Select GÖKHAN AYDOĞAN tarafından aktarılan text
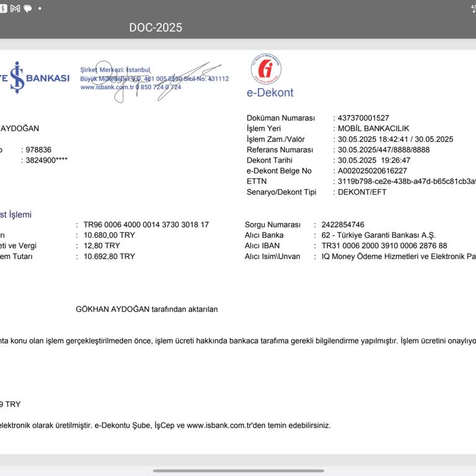Image resolution: width=476 pixels, height=476 pixels. [147, 309]
